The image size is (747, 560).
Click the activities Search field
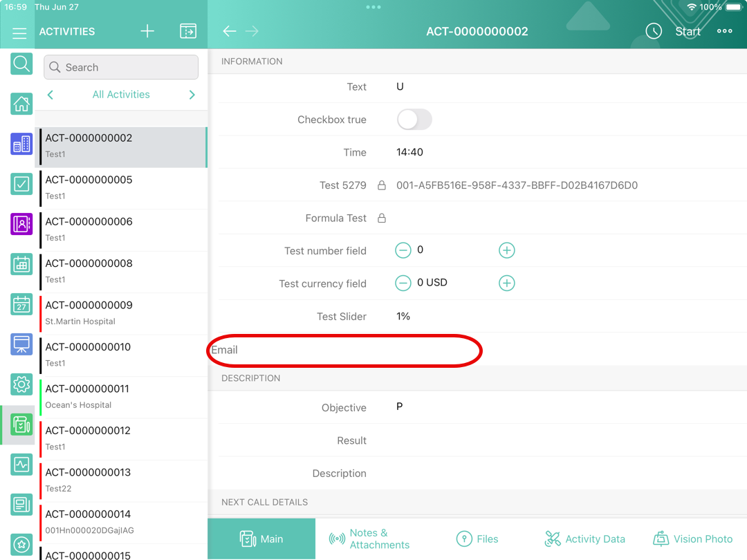tap(121, 67)
